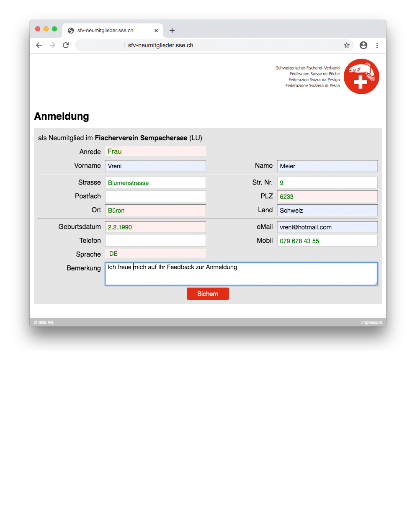
Task: Edit the Strasse field Blumenstrasse
Action: coord(155,183)
